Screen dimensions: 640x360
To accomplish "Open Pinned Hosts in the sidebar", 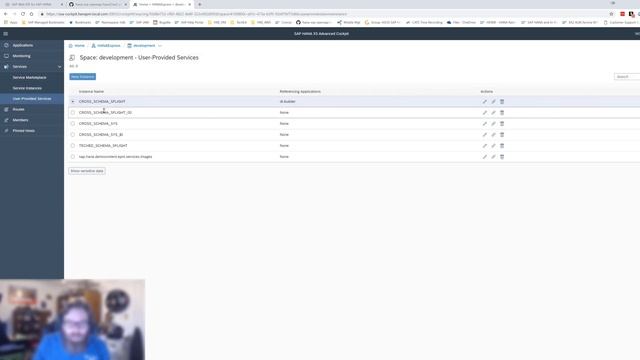I will click(23, 131).
